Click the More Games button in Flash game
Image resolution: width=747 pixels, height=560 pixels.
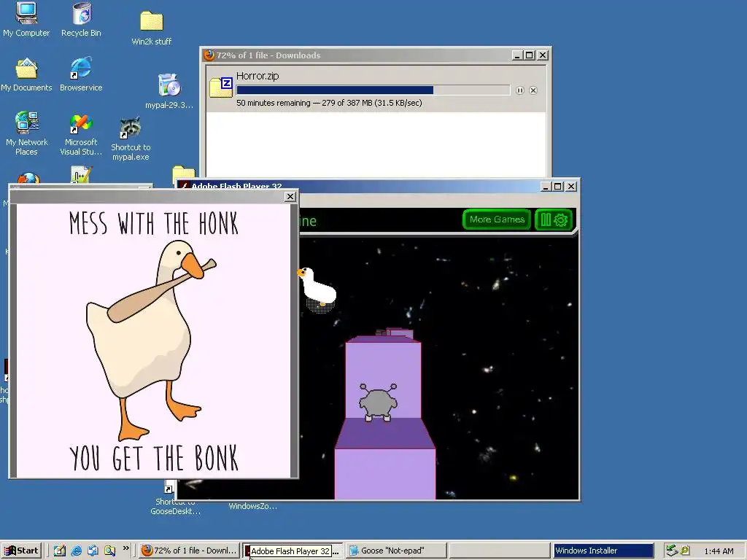pyautogui.click(x=497, y=219)
